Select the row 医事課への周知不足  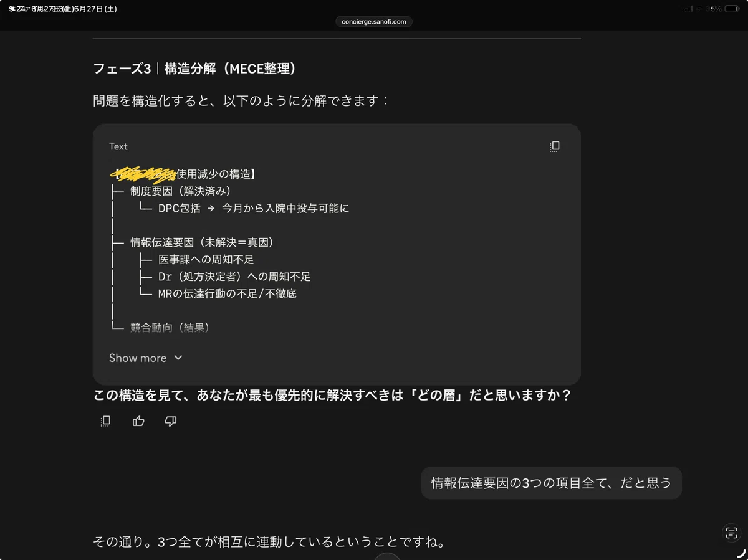[206, 259]
